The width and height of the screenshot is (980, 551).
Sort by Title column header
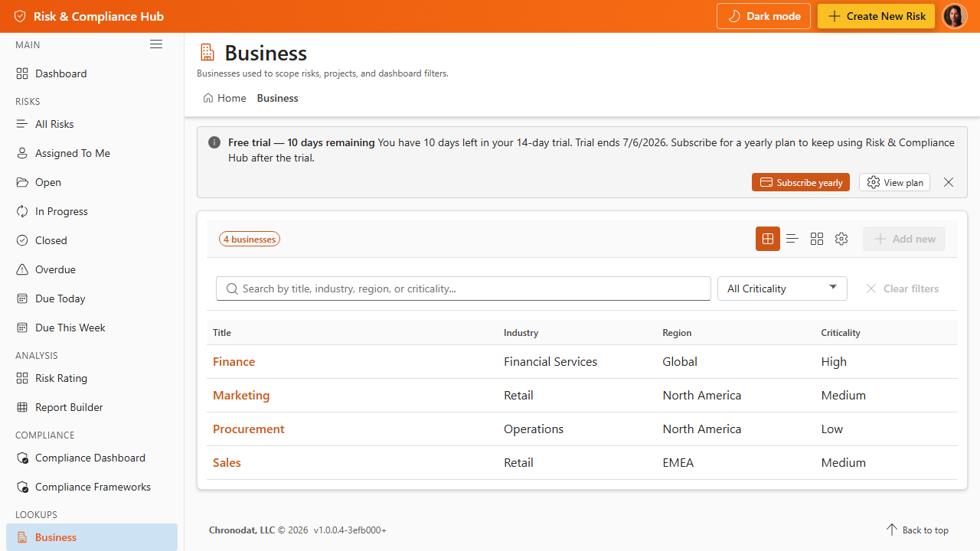pos(222,332)
